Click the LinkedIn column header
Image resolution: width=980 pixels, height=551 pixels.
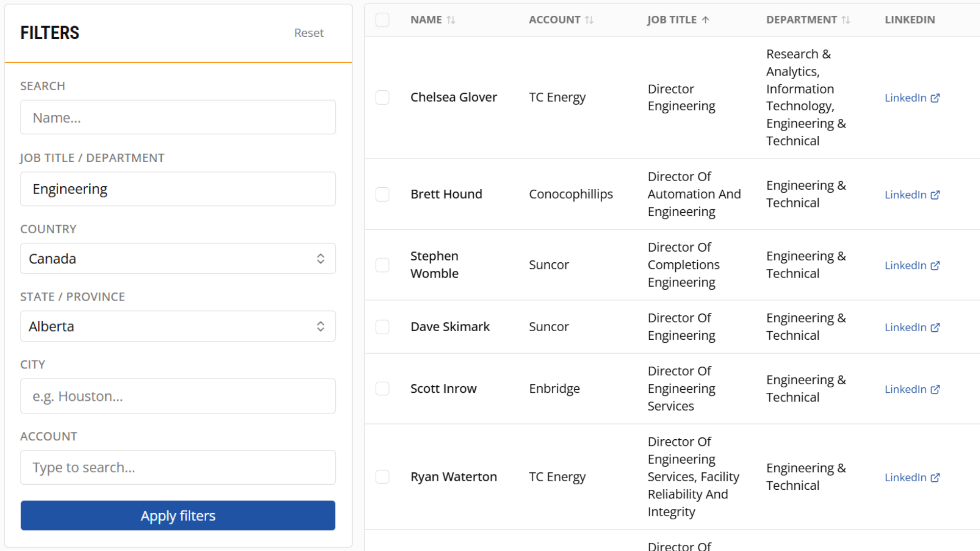(x=910, y=20)
